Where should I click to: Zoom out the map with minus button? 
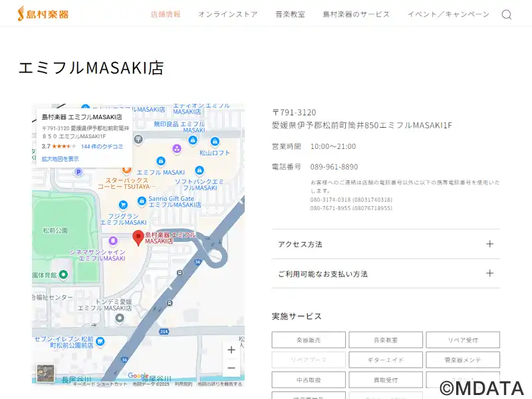pos(231,368)
